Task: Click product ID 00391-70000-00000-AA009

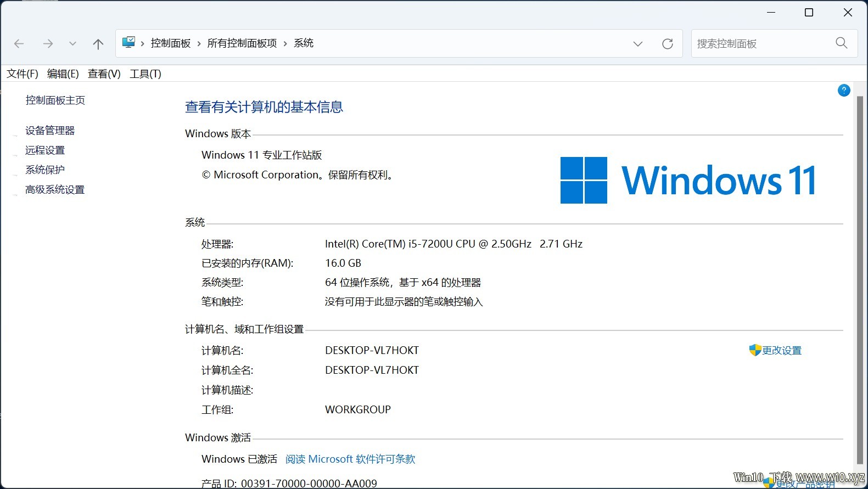Action: 309,484
